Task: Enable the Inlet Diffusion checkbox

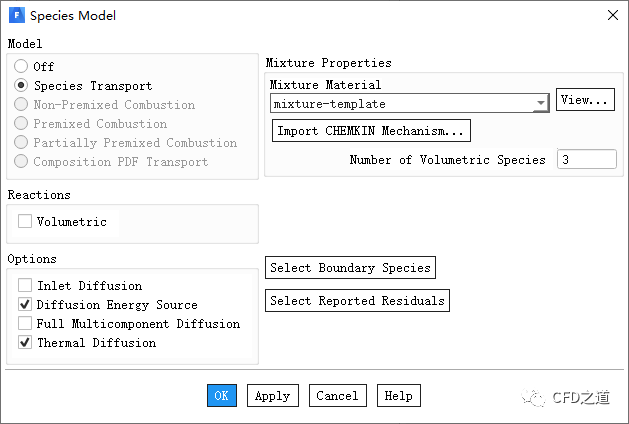Action: point(25,286)
